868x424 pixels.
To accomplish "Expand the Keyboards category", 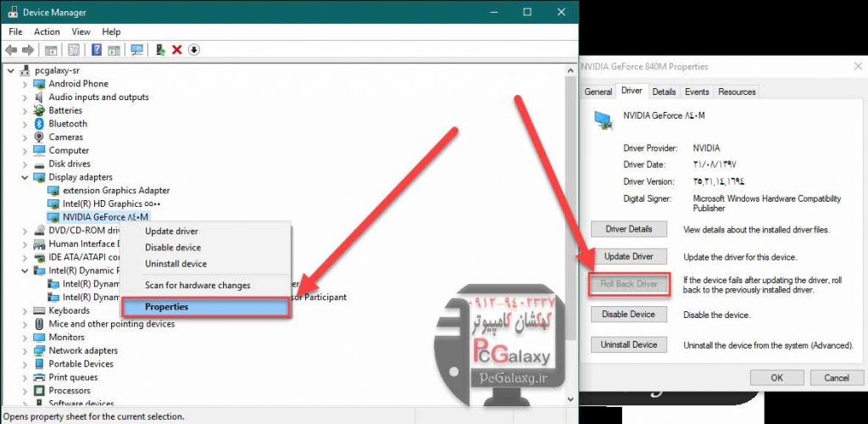I will (24, 310).
